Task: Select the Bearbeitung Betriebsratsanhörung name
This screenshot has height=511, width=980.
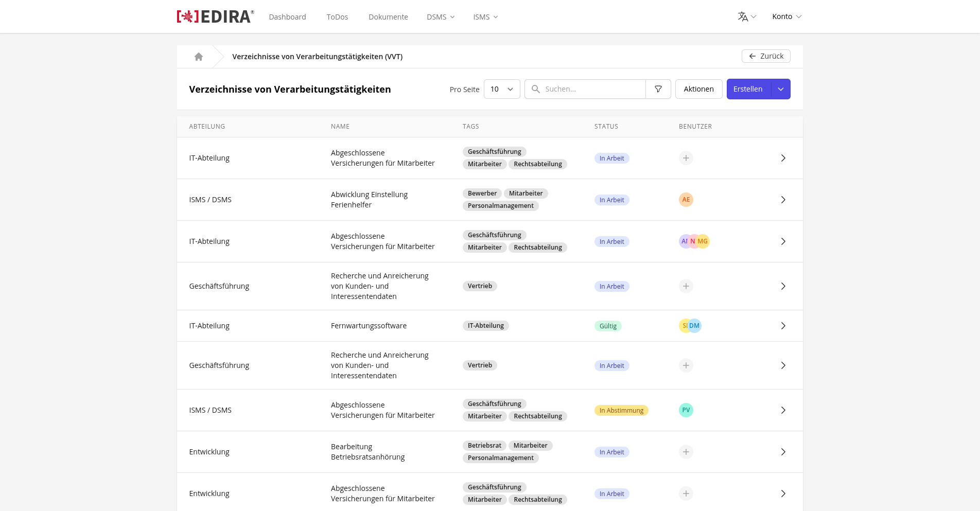Action: click(x=367, y=452)
